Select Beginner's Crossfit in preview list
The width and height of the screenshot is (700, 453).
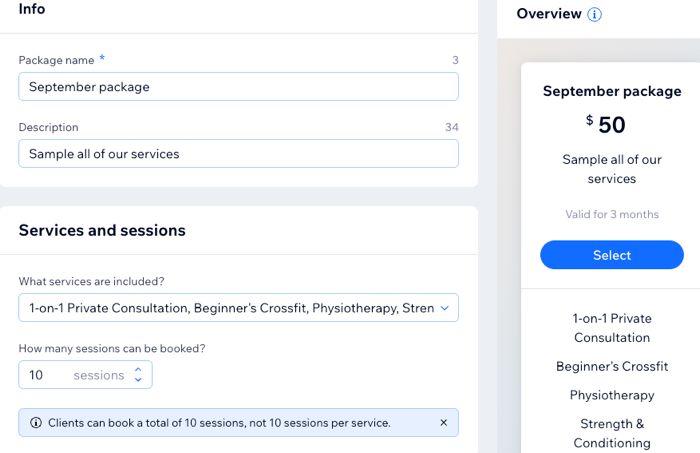(x=612, y=366)
